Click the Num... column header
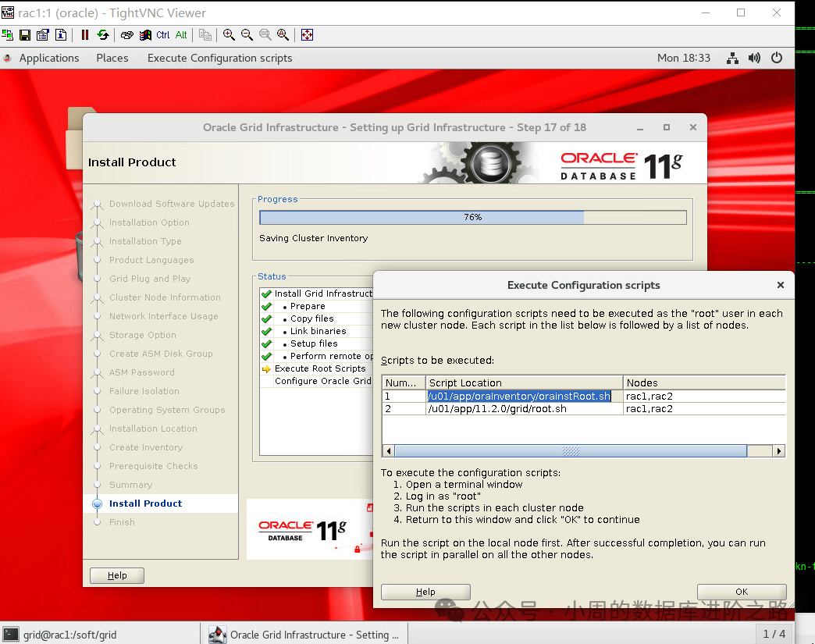The image size is (815, 644). (x=404, y=382)
